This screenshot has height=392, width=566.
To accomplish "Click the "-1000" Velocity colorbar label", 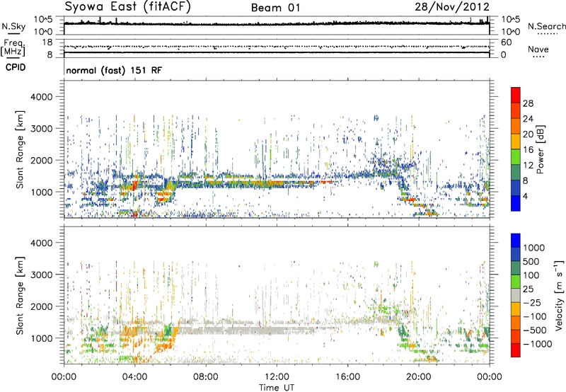I will (538, 344).
